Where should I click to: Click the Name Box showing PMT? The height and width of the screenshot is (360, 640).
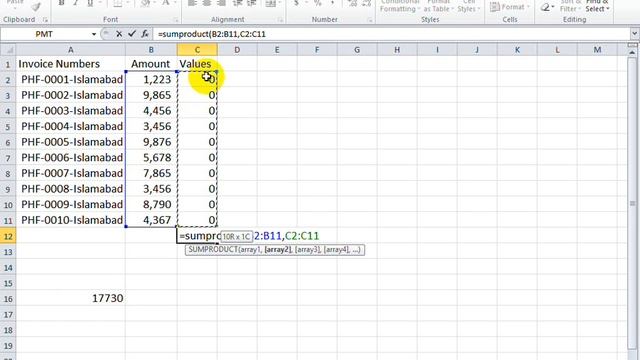pos(44,34)
